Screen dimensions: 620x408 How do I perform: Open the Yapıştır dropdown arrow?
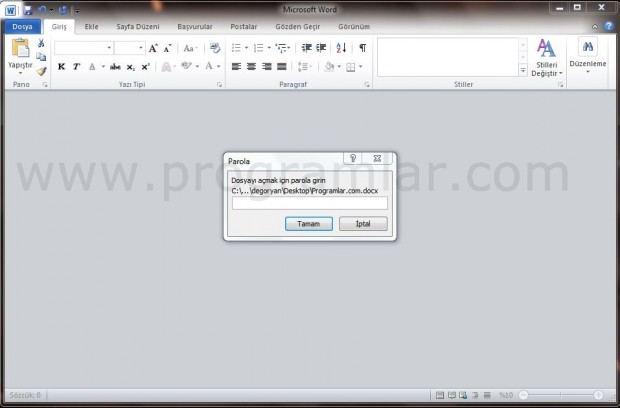pos(20,73)
